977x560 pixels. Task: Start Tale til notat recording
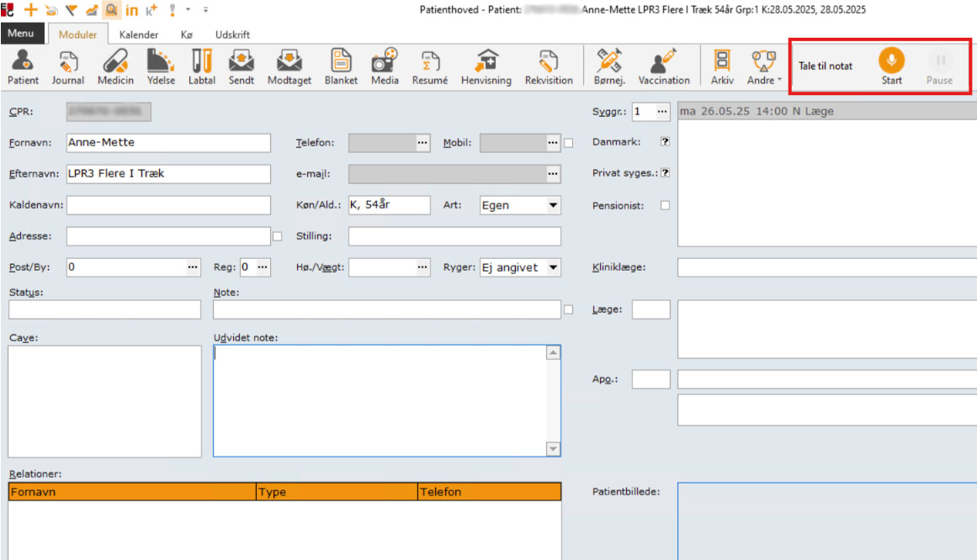click(x=892, y=66)
